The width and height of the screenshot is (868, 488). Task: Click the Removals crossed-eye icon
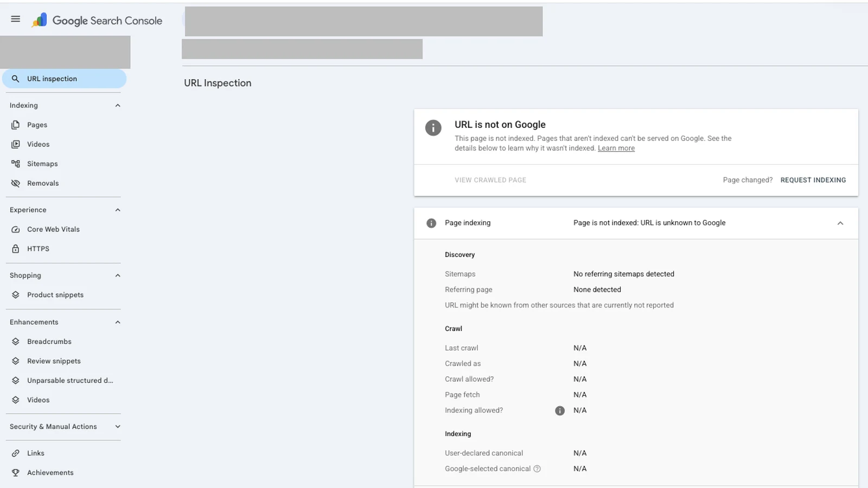tap(16, 183)
